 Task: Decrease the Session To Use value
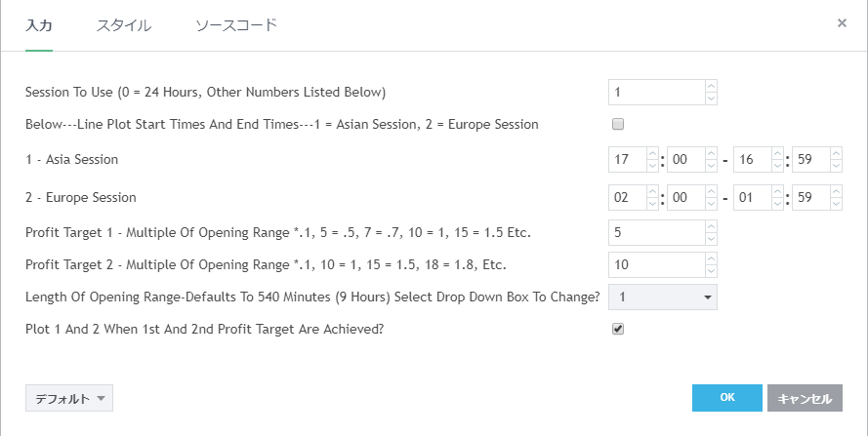click(711, 98)
